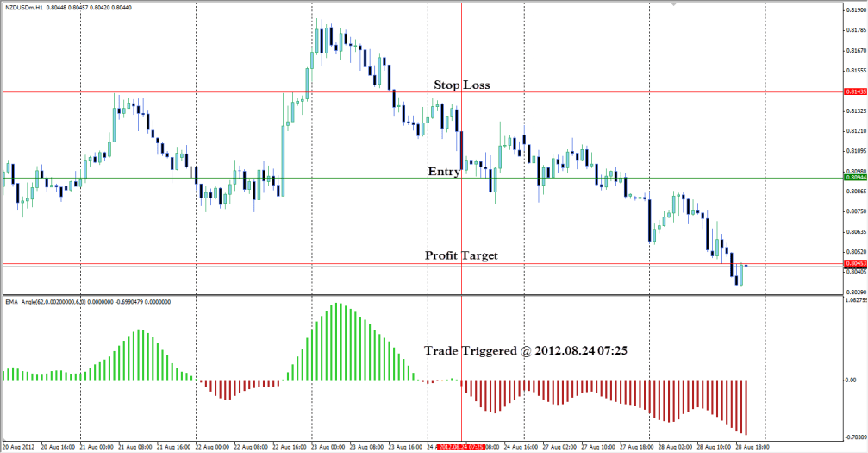Click the 0.81670 price axis label
This screenshot has width=868, height=453.
point(857,50)
